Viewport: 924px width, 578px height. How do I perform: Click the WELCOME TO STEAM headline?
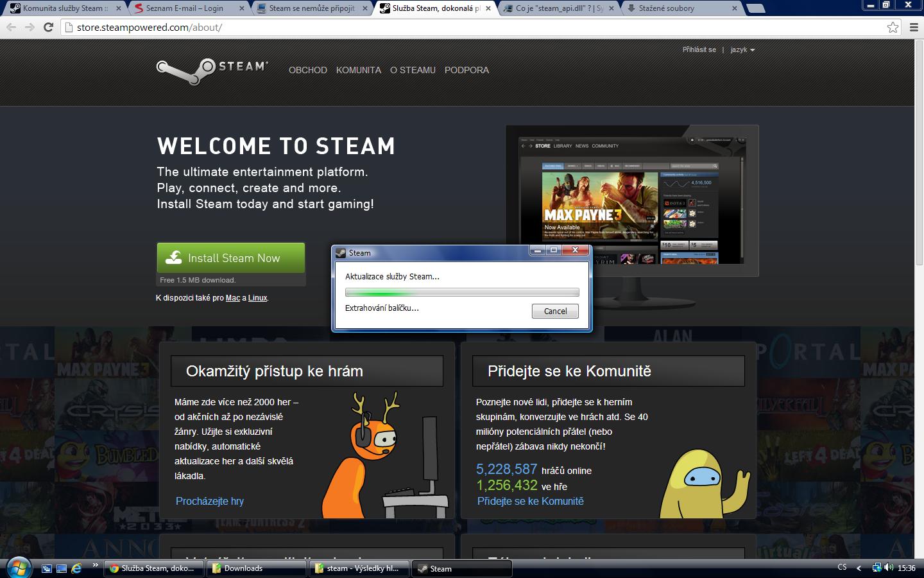click(276, 146)
